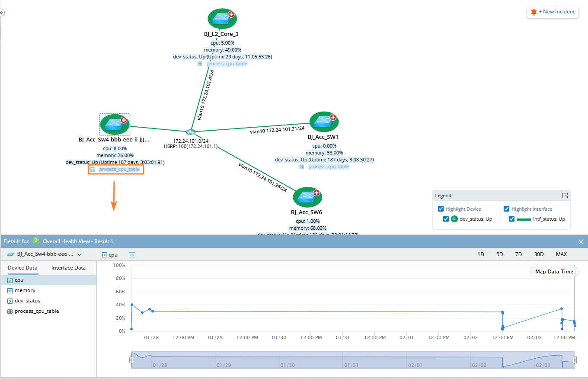Click the red plus badge on BJ_Acc_SW6
588x379 pixels.
click(316, 193)
